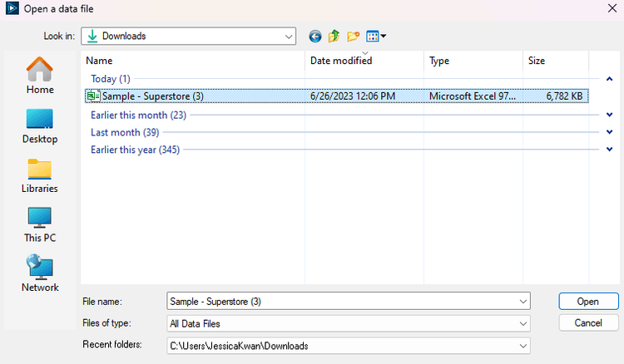Create a new folder
The width and height of the screenshot is (624, 364).
354,36
